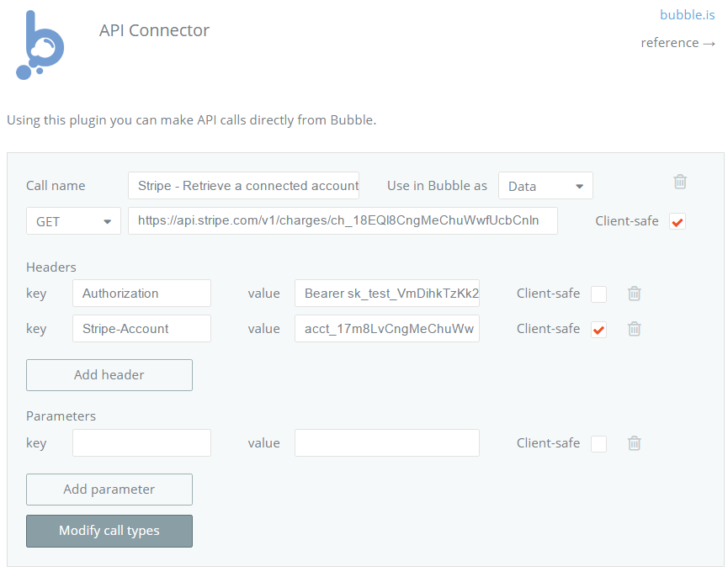Click the empty parameter key field

[x=141, y=443]
